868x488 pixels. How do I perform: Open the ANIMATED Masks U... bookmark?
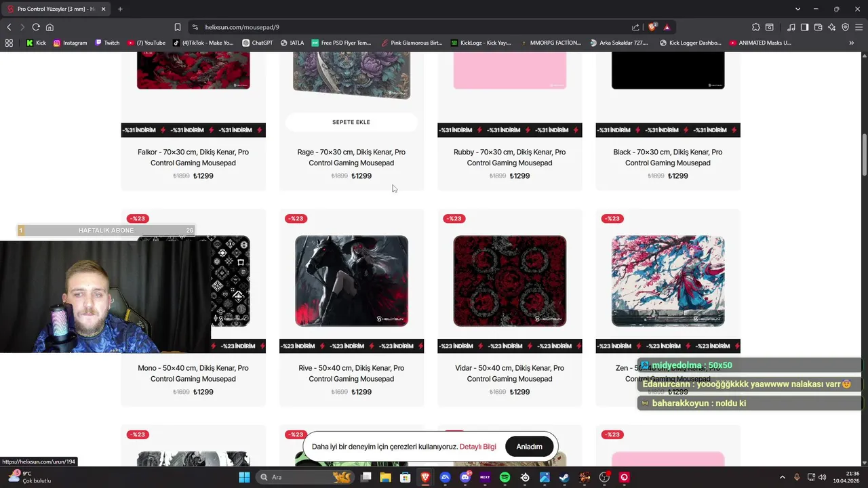click(760, 43)
